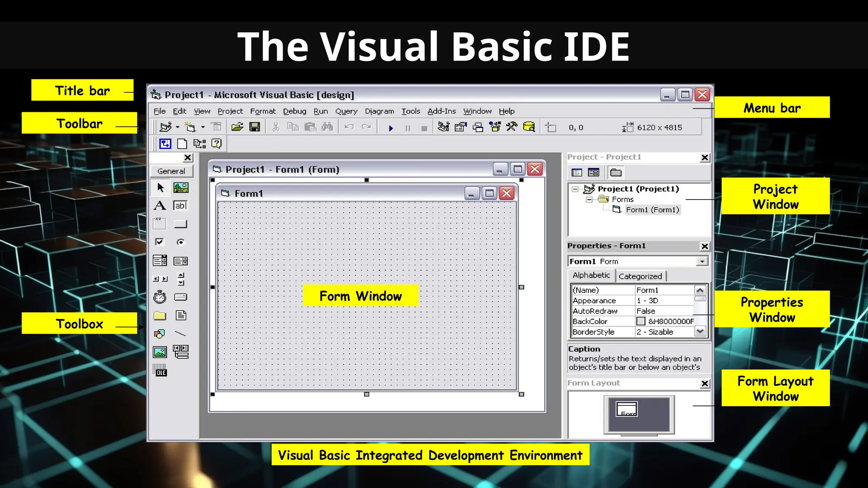Switch to the Categorized properties tab
The image size is (868, 488).
pyautogui.click(x=640, y=276)
